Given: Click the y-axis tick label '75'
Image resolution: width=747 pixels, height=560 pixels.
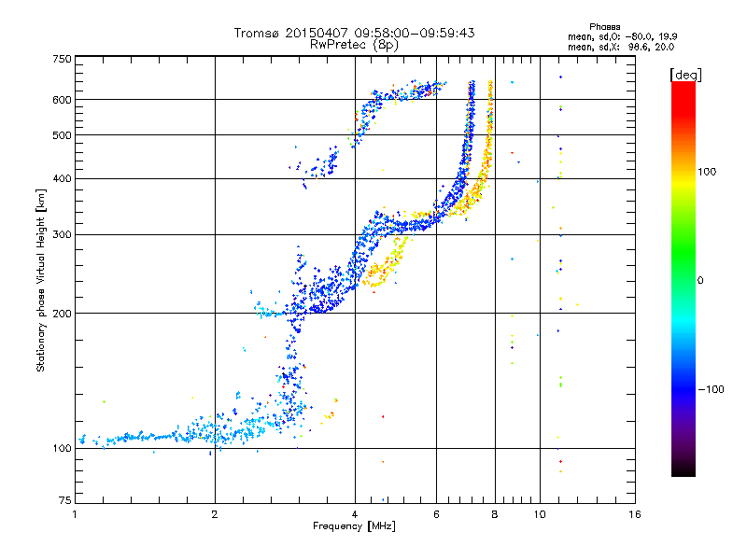Looking at the screenshot, I should point(65,500).
